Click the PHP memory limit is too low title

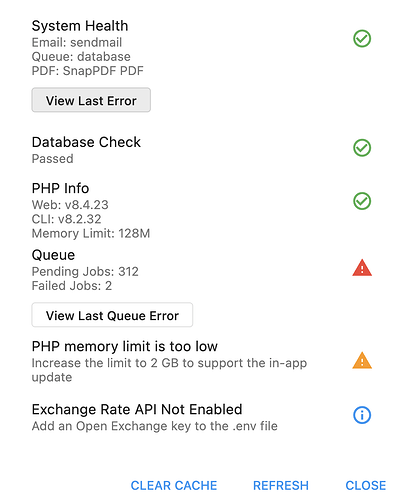click(125, 347)
